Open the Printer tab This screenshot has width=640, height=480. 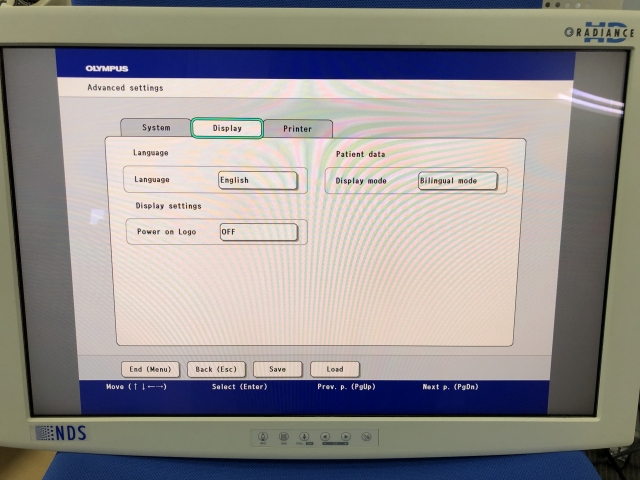pyautogui.click(x=298, y=129)
